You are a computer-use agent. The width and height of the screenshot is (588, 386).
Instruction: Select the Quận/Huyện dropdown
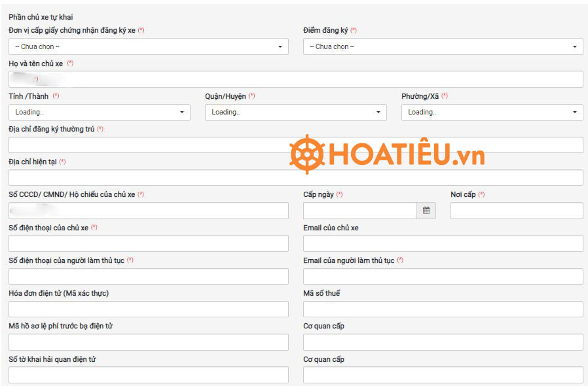pyautogui.click(x=295, y=113)
